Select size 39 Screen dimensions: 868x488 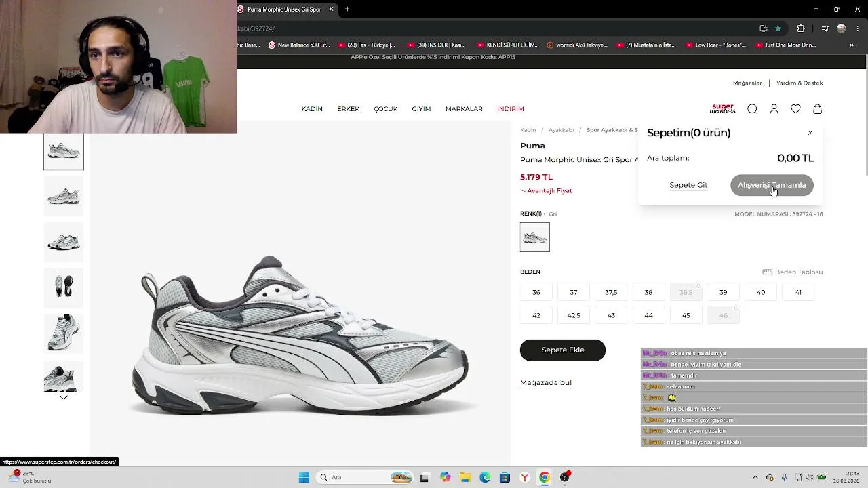pyautogui.click(x=724, y=292)
